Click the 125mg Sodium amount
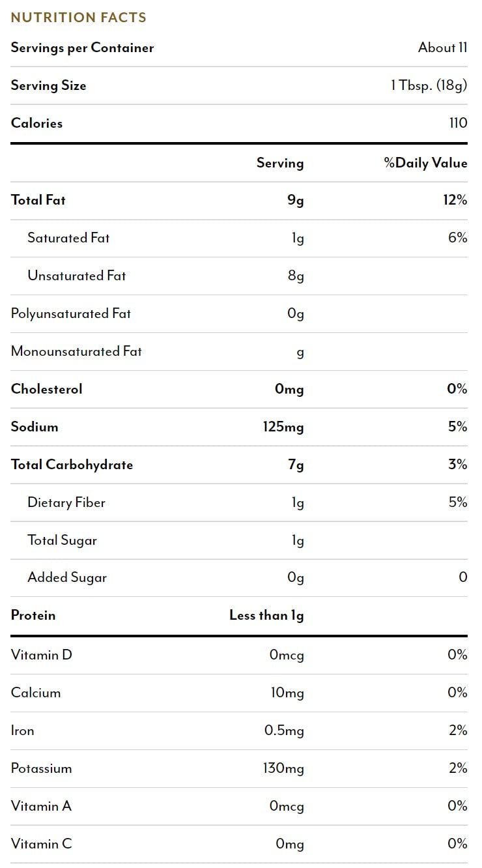This screenshot has height=868, width=482. [x=283, y=427]
